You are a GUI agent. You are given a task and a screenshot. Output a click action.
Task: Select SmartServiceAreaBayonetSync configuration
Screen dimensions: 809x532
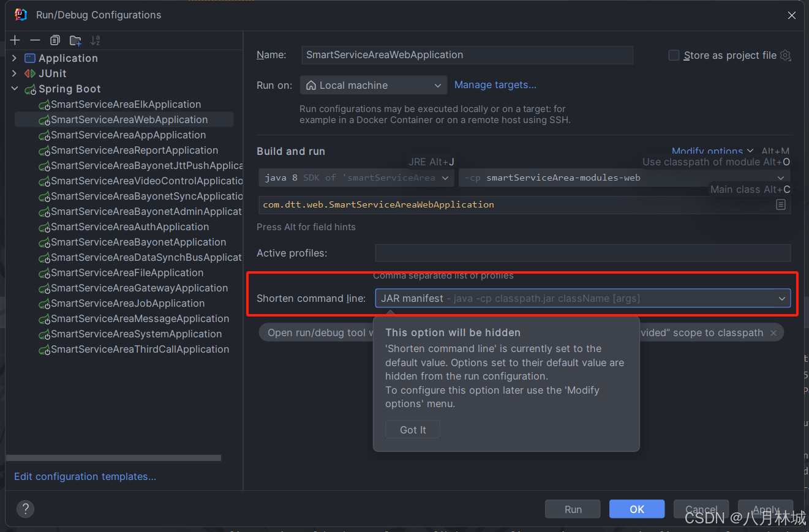pos(140,196)
